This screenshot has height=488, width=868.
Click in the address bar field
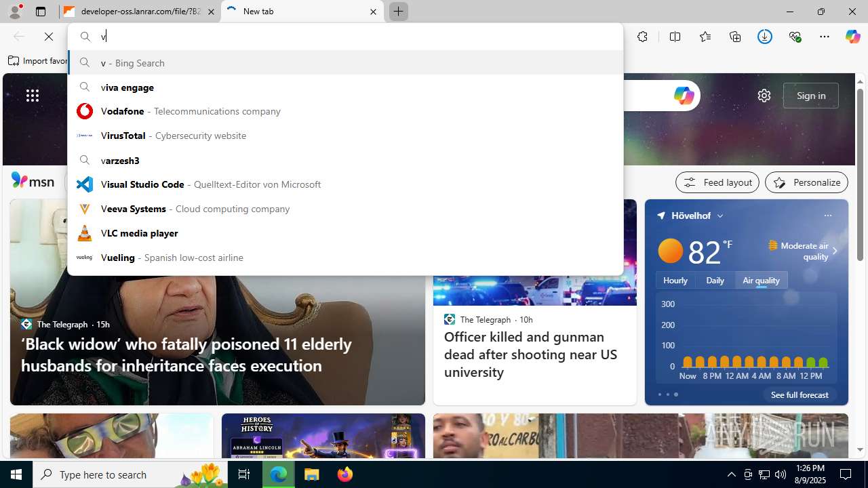[x=345, y=37]
